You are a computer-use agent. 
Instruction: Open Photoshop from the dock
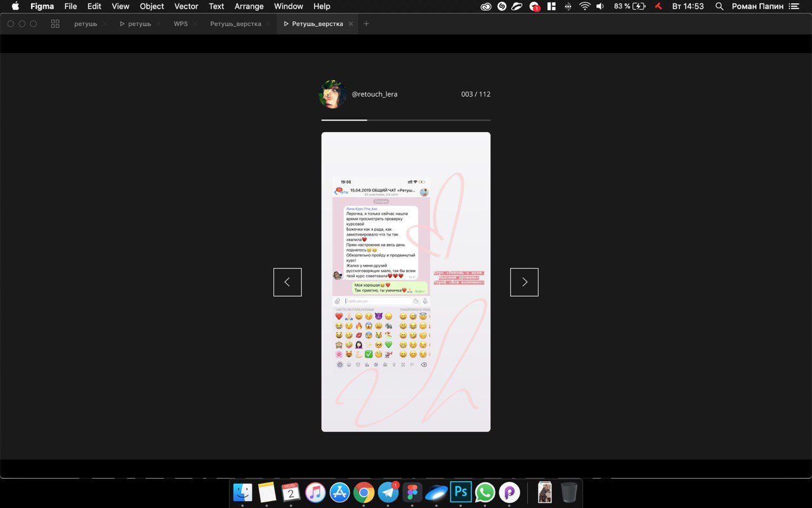pyautogui.click(x=461, y=492)
